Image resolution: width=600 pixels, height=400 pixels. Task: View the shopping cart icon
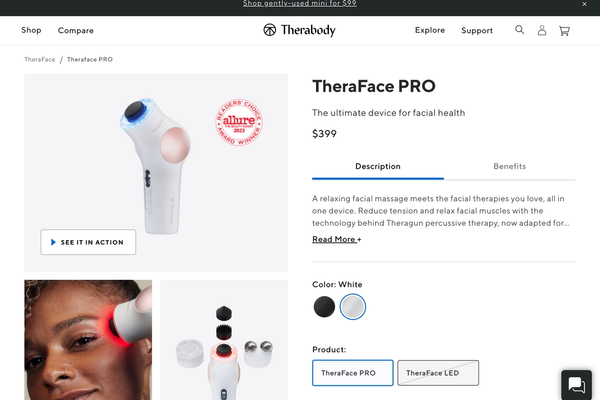click(564, 31)
